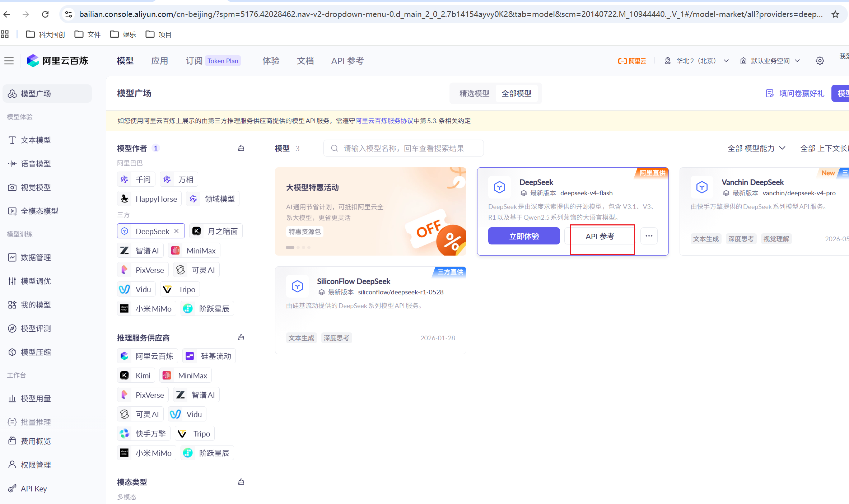Open the 订阅 Token Plan nav item

[213, 61]
